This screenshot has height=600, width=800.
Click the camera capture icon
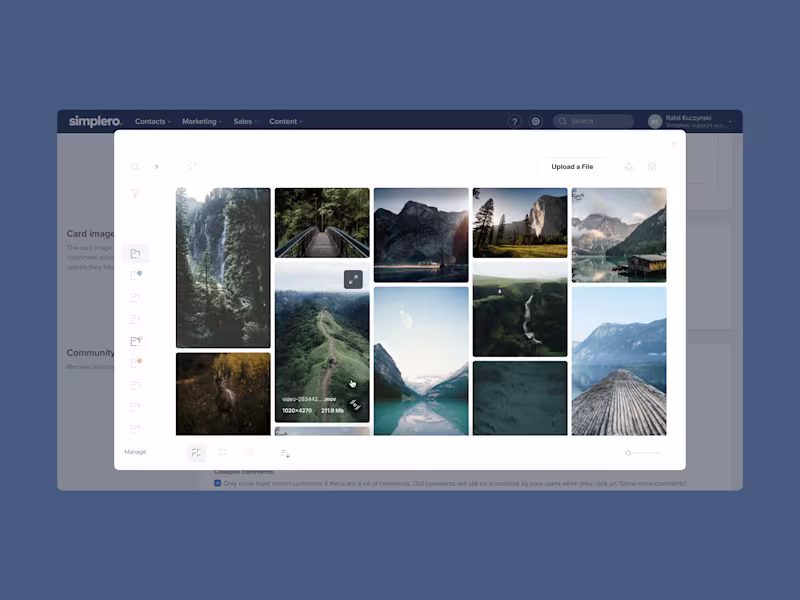pos(652,167)
